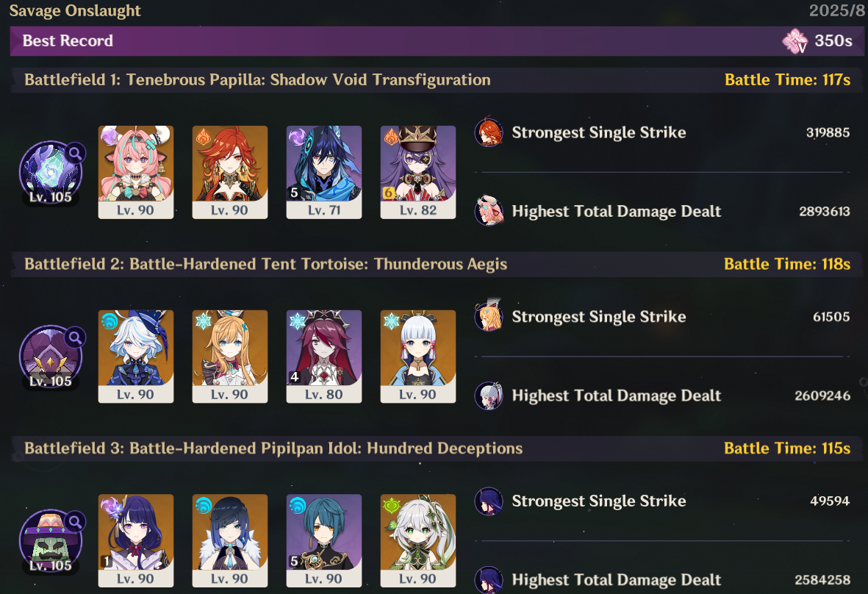Select the Lv. 80 Cryo character card

coord(324,357)
